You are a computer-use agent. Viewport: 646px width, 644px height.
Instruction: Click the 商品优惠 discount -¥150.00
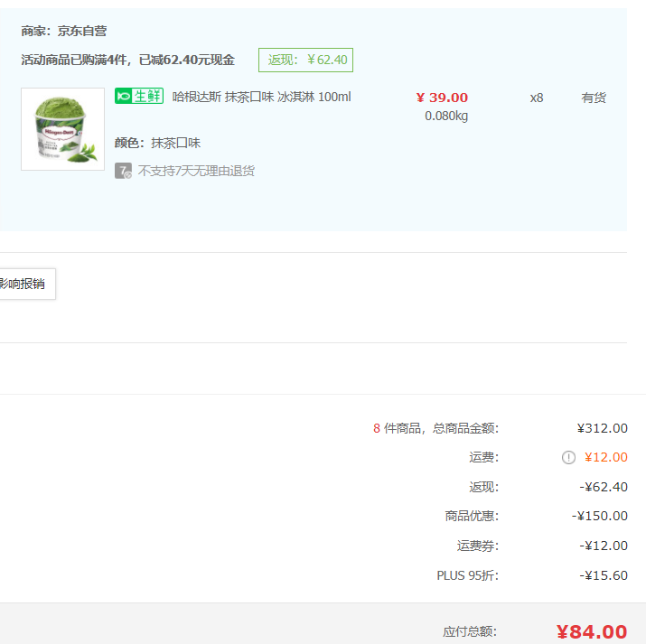click(x=600, y=516)
